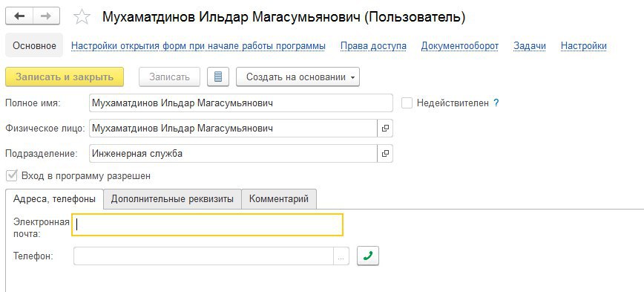Focus the Электронная почта field
Screen dimensions: 644x292
click(207, 225)
